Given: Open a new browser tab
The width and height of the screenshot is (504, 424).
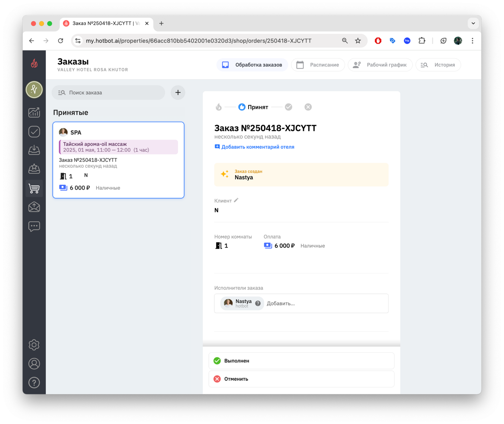Looking at the screenshot, I should (x=161, y=23).
